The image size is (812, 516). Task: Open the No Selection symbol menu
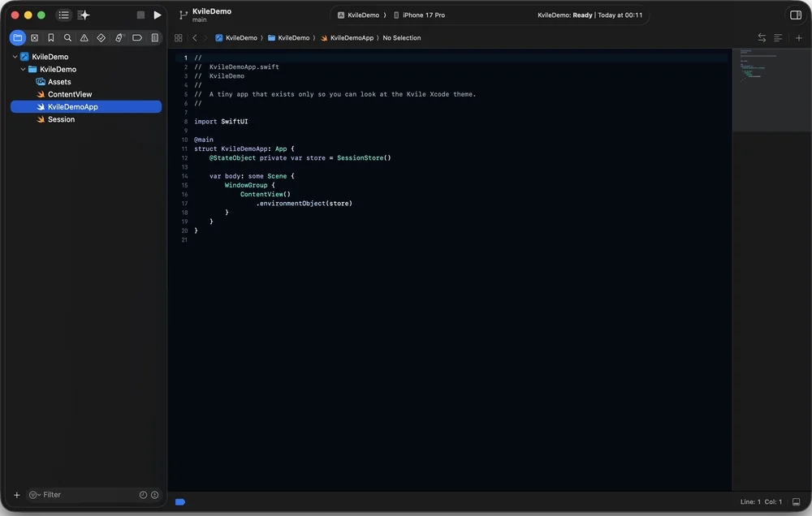point(401,38)
